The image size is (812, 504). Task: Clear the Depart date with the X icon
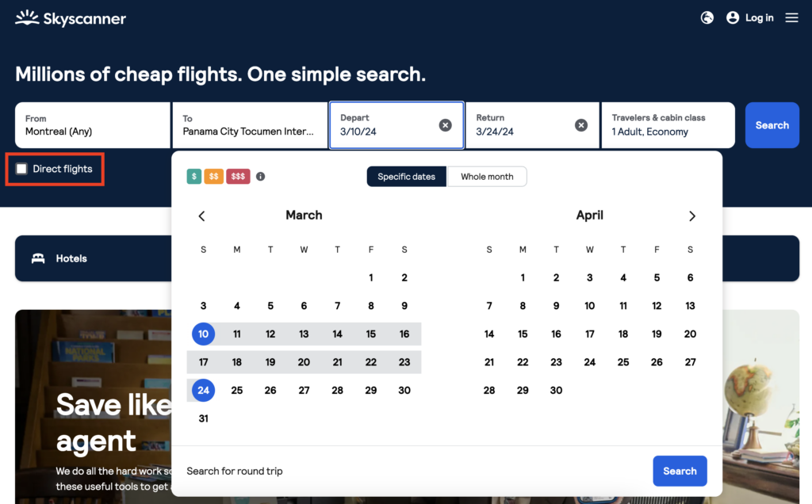pos(445,125)
